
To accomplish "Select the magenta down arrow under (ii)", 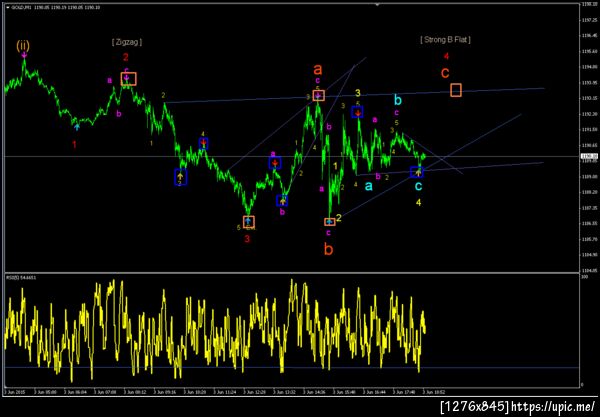I will (24, 55).
